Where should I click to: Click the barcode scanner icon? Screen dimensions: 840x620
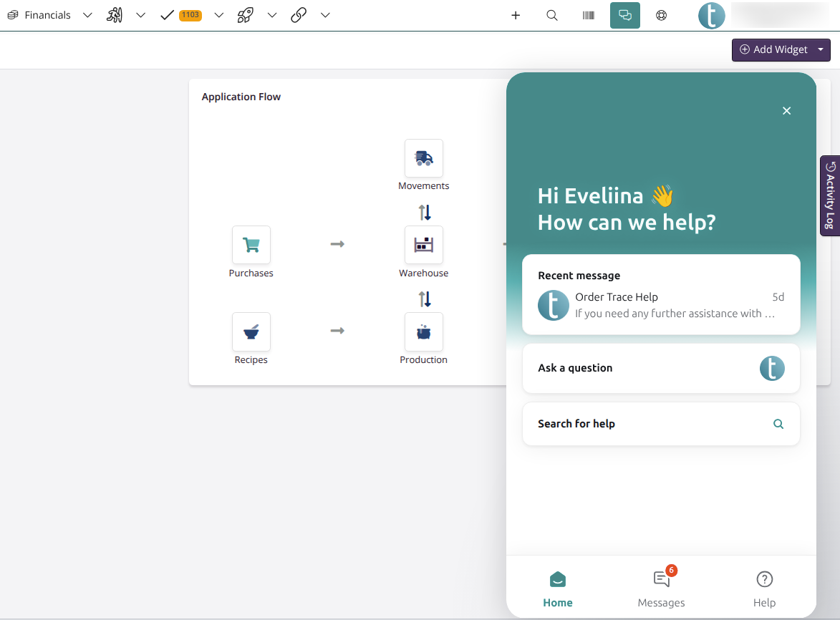tap(588, 15)
